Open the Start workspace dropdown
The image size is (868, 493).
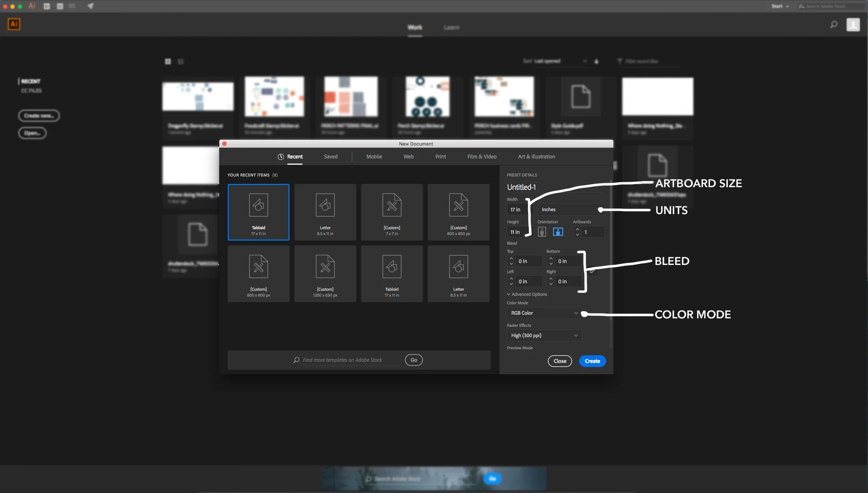780,6
